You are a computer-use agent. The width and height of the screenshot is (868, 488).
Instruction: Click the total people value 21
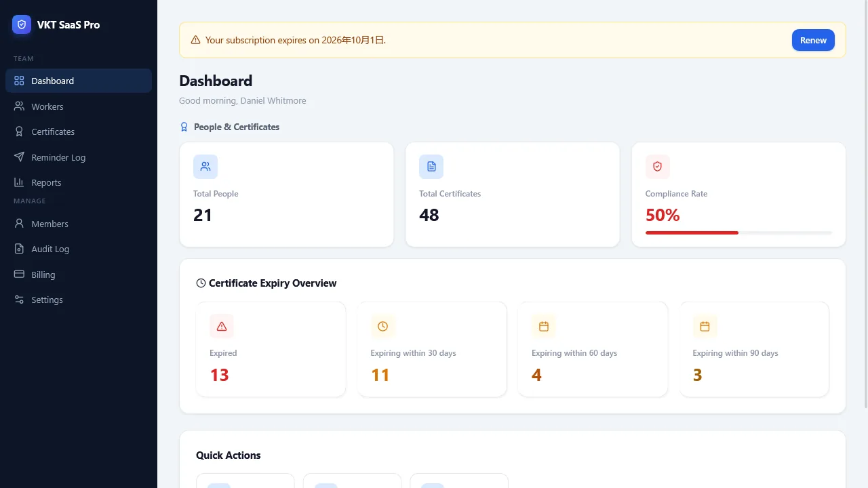coord(203,215)
